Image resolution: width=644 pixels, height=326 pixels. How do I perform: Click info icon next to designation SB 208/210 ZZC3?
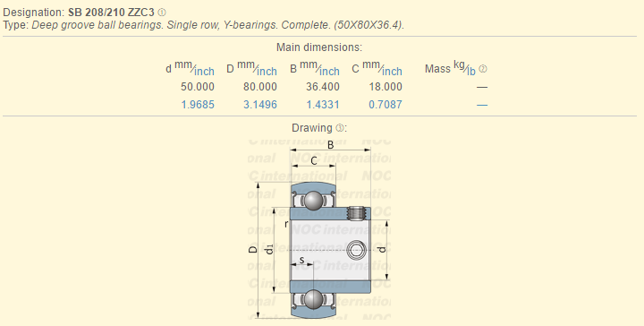click(x=162, y=13)
